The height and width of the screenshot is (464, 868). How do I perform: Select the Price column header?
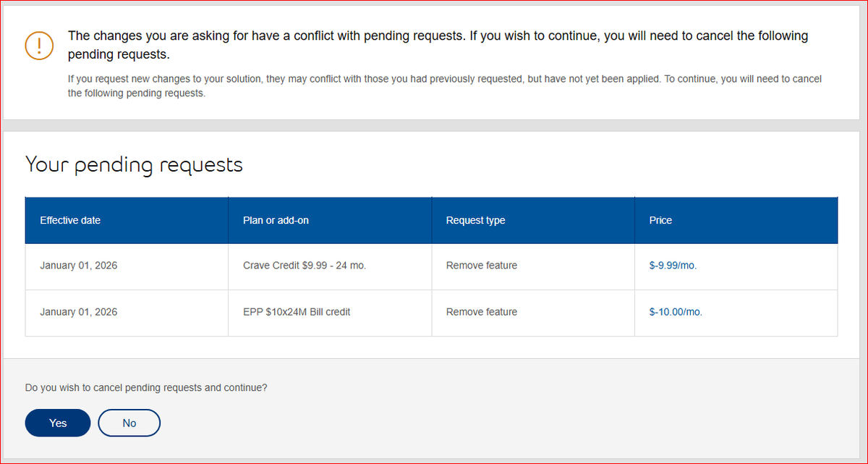[736, 220]
